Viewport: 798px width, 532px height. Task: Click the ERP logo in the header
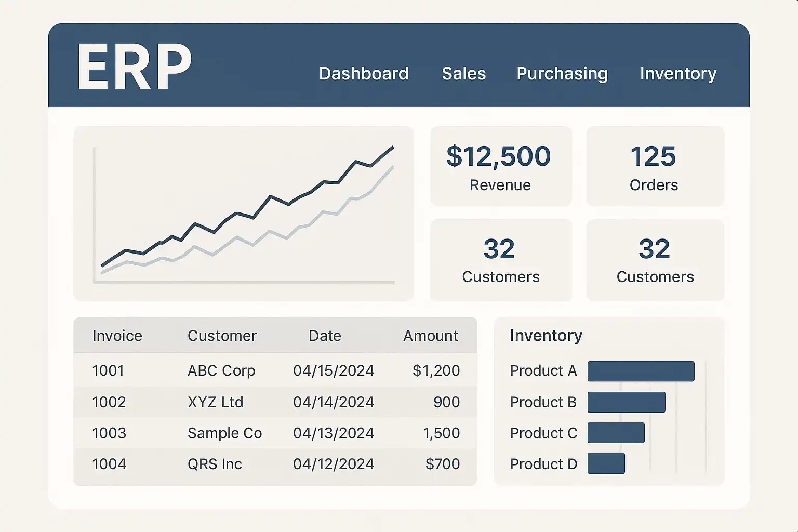[x=134, y=67]
